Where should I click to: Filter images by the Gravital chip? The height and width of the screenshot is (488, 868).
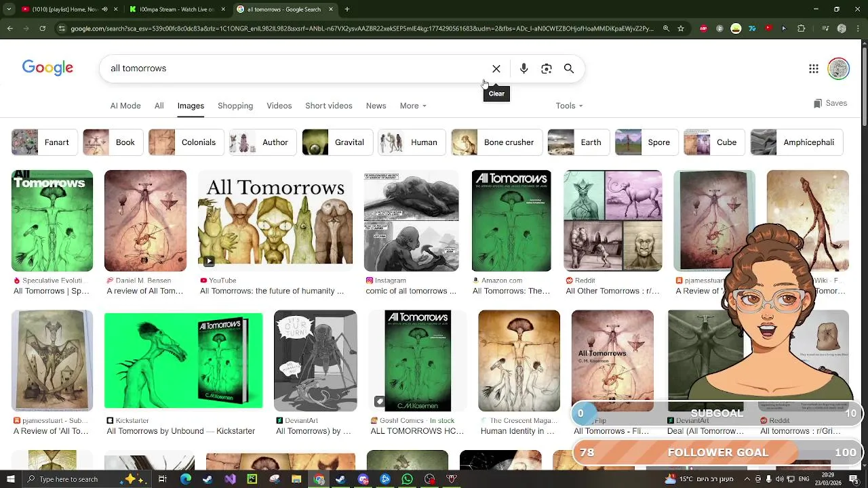(336, 142)
